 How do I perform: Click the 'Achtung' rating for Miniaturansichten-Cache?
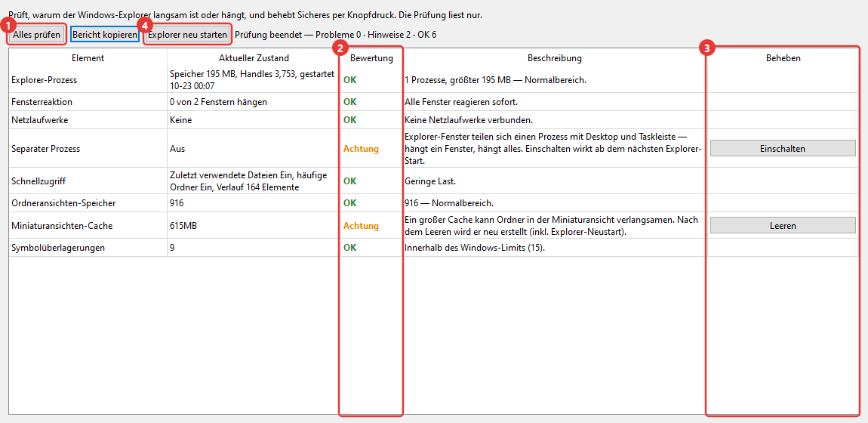click(361, 226)
